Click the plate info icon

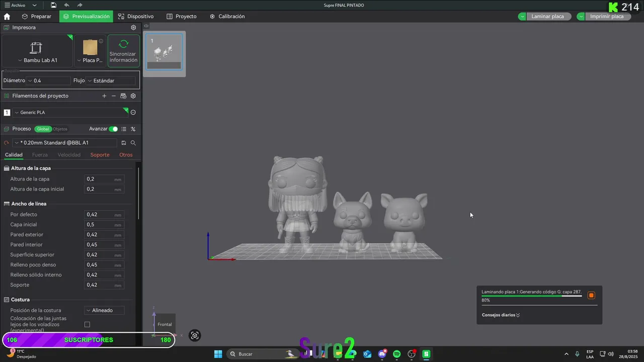(x=101, y=41)
